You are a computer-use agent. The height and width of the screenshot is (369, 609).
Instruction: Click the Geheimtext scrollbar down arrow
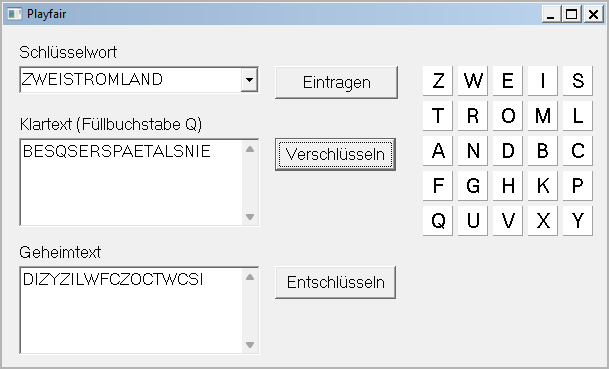(250, 345)
